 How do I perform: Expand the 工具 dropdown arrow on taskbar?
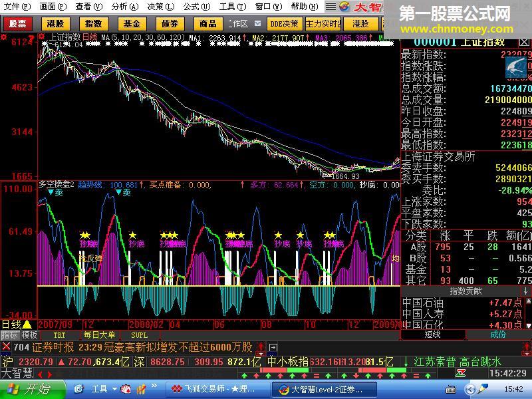(x=115, y=389)
